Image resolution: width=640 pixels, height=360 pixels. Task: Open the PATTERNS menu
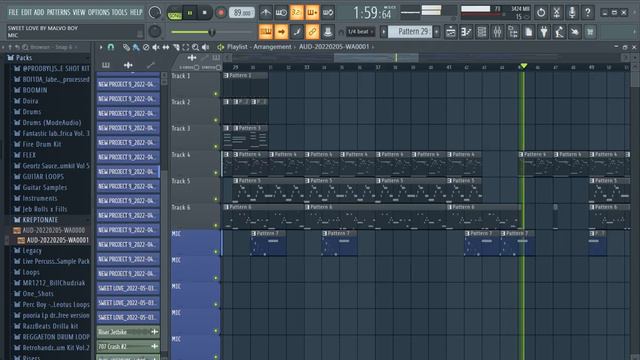click(58, 12)
